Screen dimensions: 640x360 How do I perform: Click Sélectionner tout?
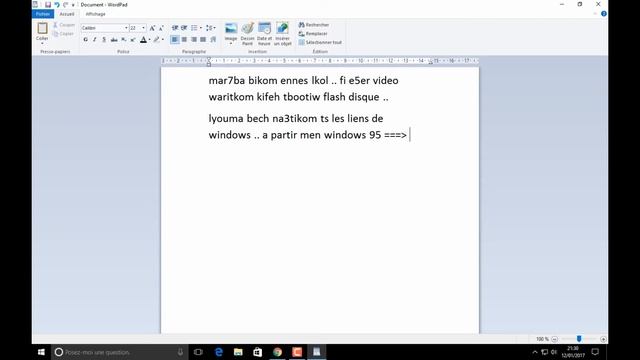[x=320, y=42]
